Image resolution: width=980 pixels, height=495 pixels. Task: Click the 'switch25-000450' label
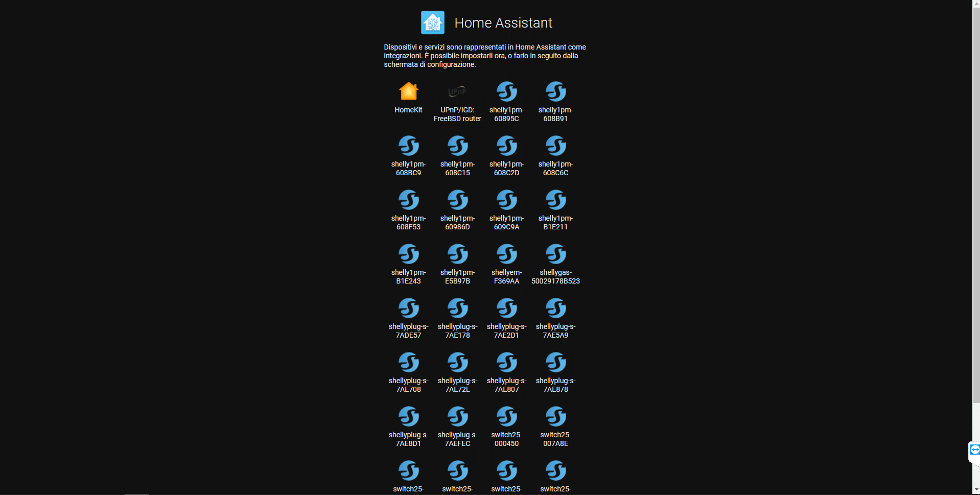(x=506, y=439)
